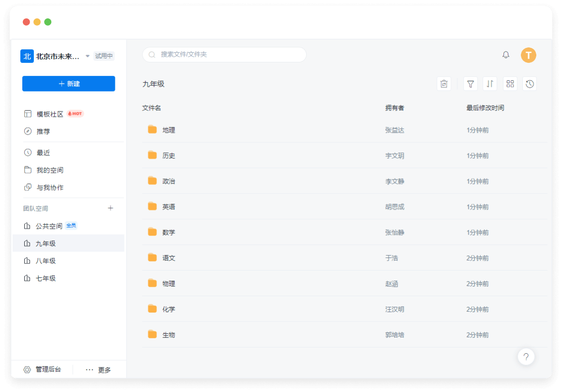Click the search files input field

point(224,55)
